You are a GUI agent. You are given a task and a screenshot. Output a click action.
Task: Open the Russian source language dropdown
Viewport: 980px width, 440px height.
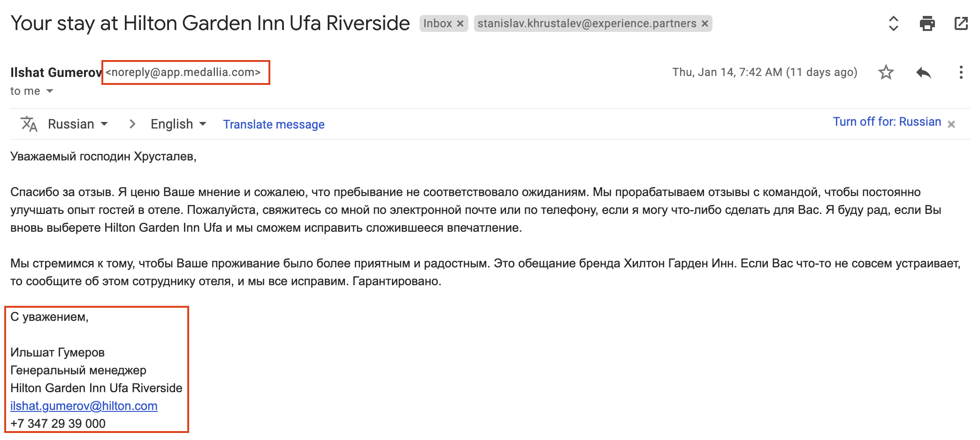point(78,124)
